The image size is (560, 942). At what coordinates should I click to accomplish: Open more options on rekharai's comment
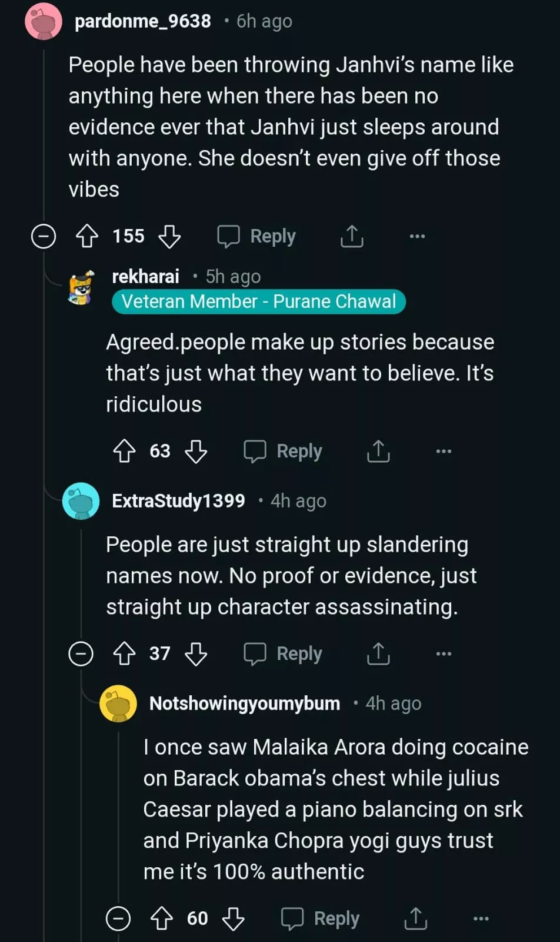(444, 452)
